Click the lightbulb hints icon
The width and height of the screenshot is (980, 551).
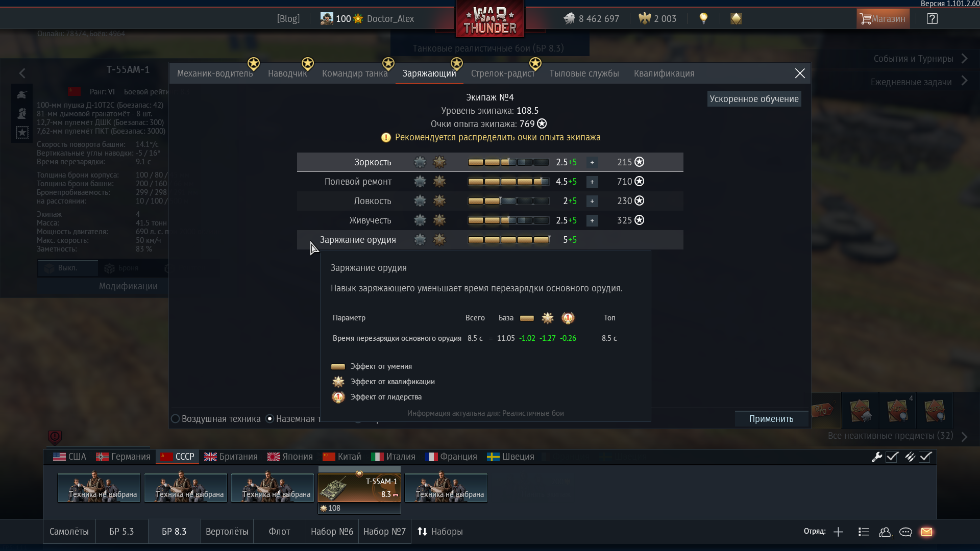[x=703, y=18]
